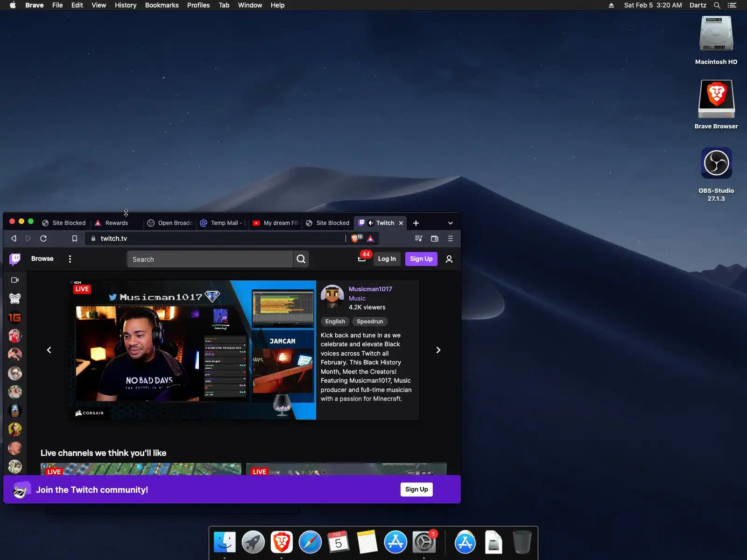This screenshot has width=747, height=560.
Task: Select the Speedrun tag
Action: pyautogui.click(x=370, y=322)
